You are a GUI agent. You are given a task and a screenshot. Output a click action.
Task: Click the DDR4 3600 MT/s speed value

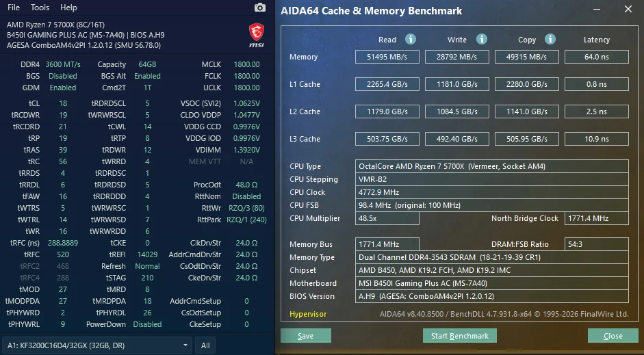(63, 64)
